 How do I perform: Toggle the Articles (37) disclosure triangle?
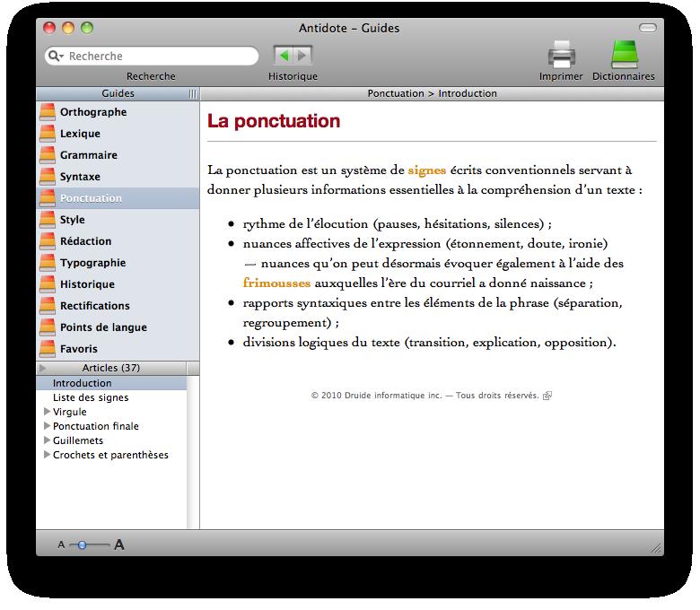click(43, 368)
